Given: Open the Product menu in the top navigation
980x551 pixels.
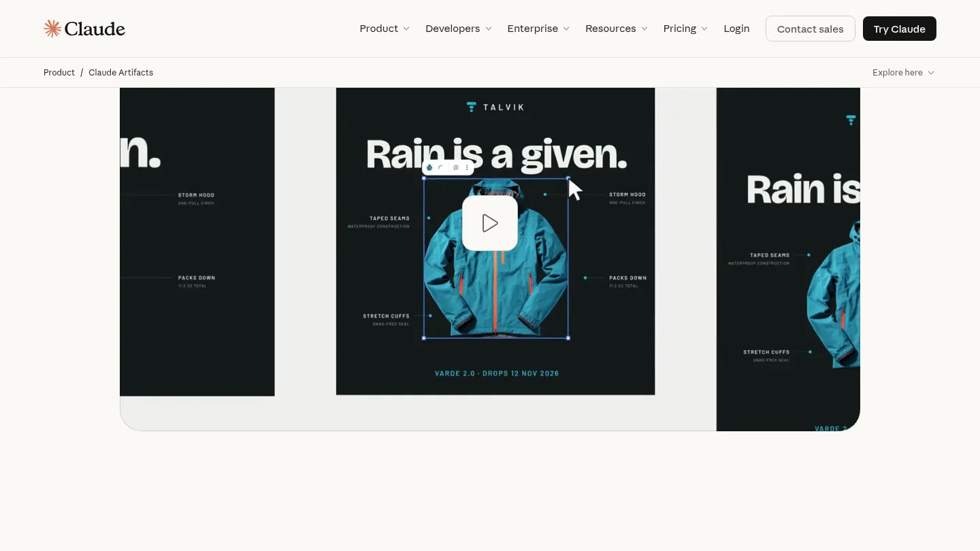Looking at the screenshot, I should tap(385, 29).
